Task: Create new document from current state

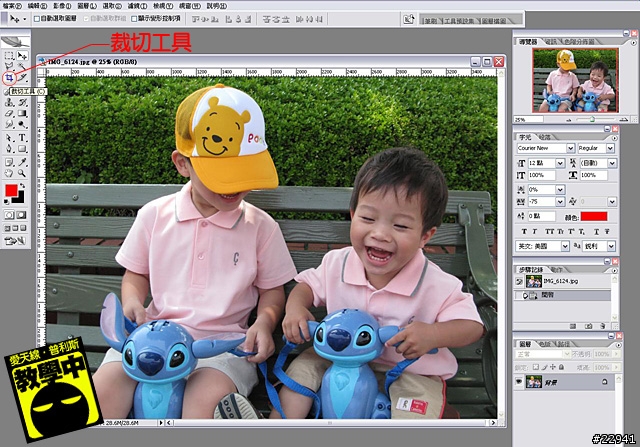Action: point(573,326)
